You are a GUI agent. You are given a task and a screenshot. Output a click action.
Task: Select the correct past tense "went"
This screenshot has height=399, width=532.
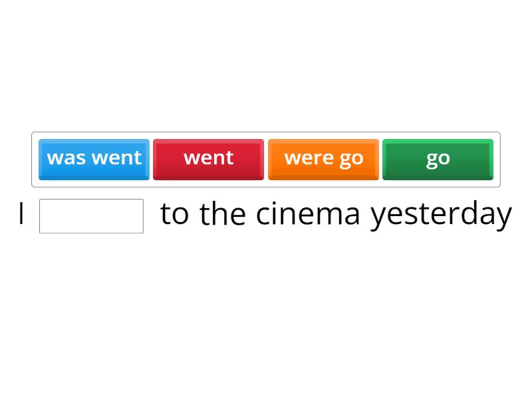pyautogui.click(x=209, y=158)
